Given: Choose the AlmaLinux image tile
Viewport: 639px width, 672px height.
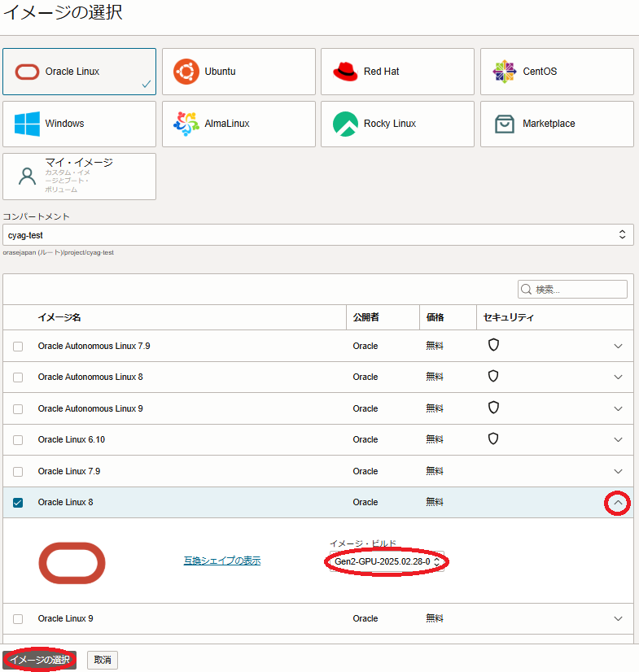Looking at the screenshot, I should [x=239, y=124].
